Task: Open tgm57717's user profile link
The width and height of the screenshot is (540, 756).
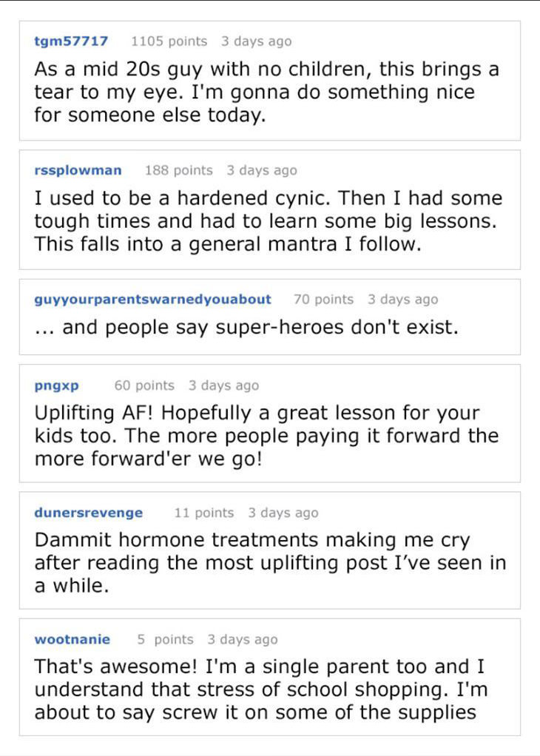Action: tap(71, 41)
